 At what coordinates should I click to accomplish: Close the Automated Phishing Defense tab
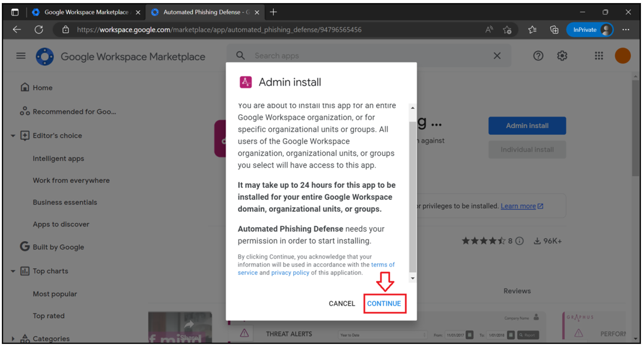click(257, 13)
